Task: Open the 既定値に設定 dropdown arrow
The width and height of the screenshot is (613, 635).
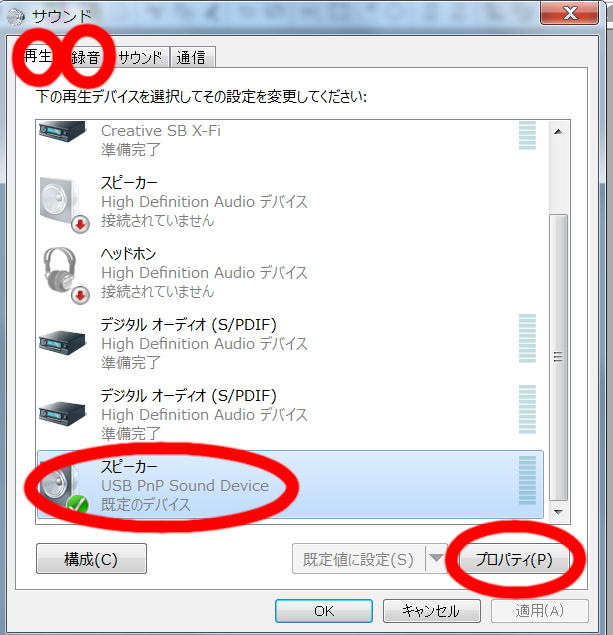Action: click(x=436, y=559)
